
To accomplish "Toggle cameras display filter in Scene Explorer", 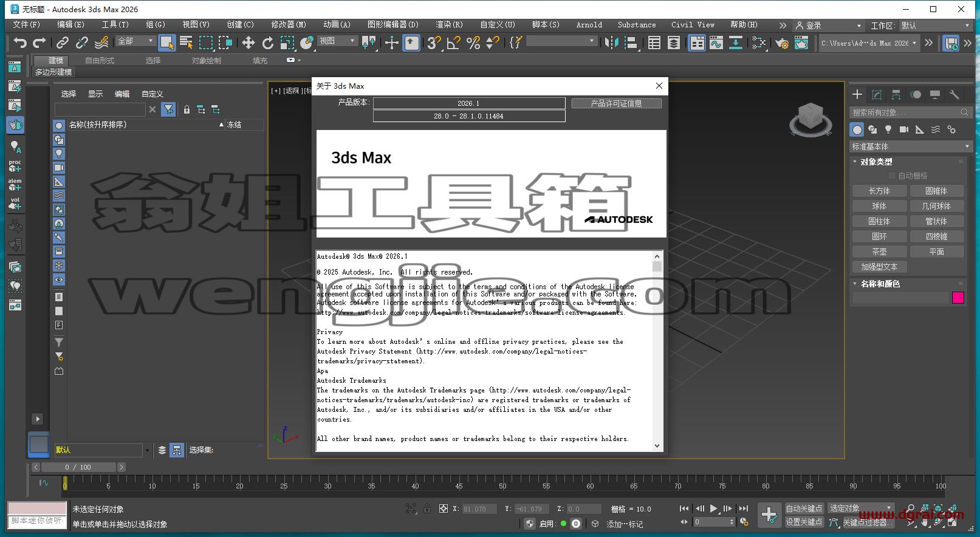I will pos(59,168).
